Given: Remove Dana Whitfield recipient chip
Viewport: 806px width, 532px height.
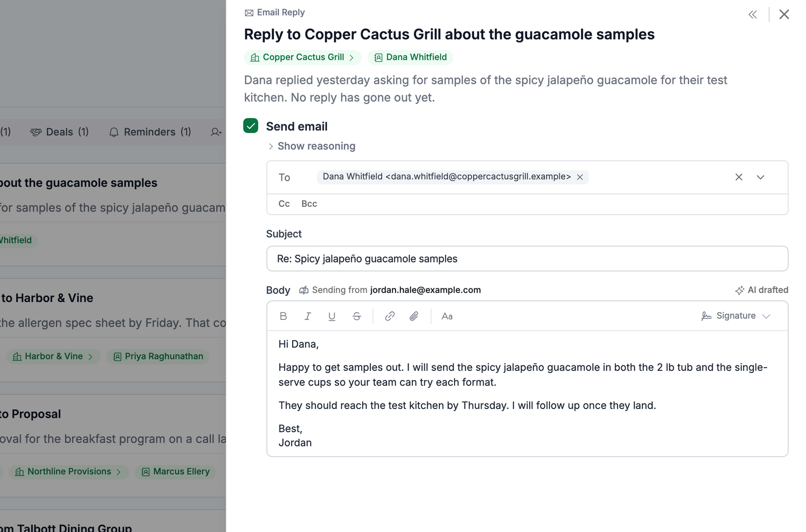Looking at the screenshot, I should (x=580, y=177).
